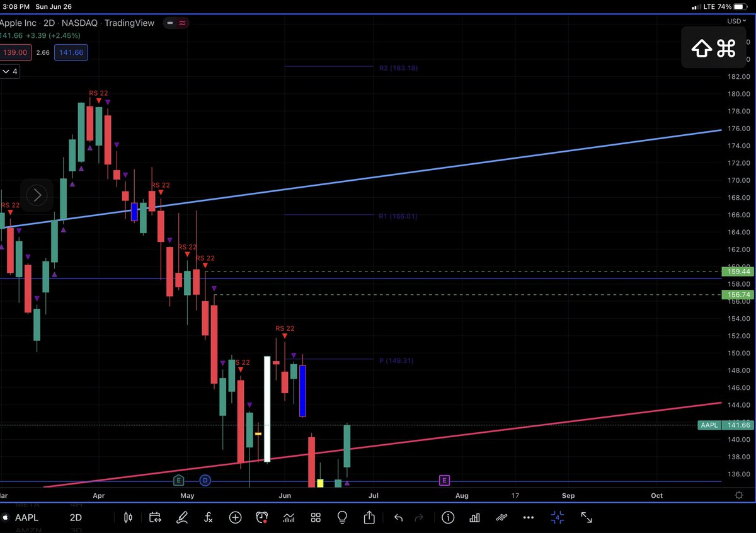Open the bar chart statistics icon
Screen dimensions: 756x533
pos(475,517)
